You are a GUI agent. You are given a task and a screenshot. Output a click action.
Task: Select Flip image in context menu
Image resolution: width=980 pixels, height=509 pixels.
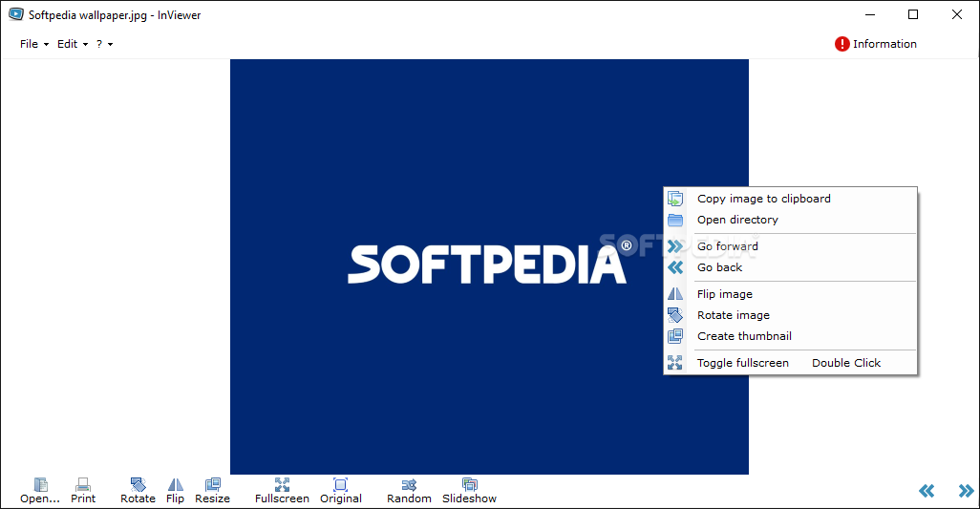pyautogui.click(x=791, y=294)
